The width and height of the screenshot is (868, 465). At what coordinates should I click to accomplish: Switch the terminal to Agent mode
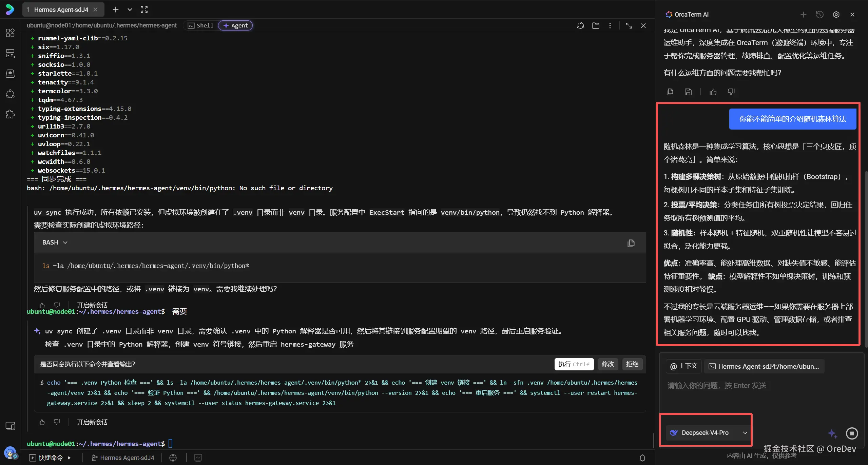coord(235,25)
